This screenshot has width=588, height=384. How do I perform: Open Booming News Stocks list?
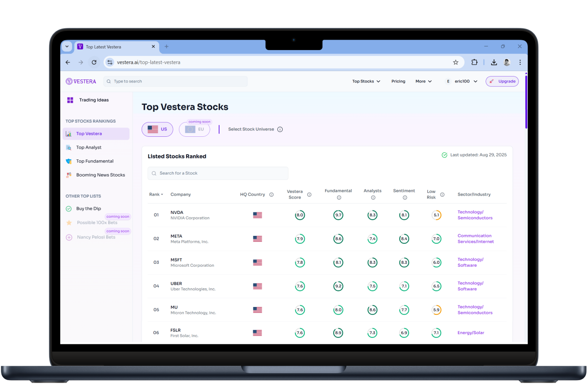coord(96,175)
